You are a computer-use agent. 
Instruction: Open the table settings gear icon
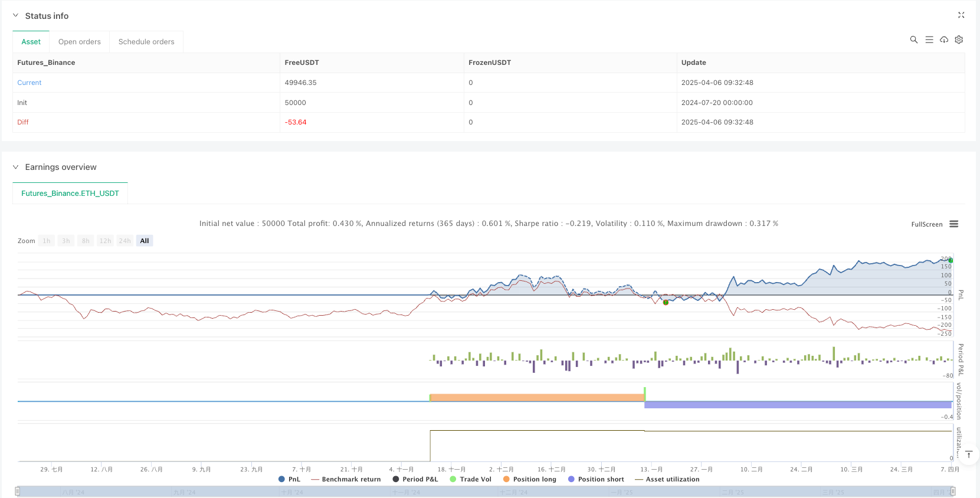click(959, 40)
